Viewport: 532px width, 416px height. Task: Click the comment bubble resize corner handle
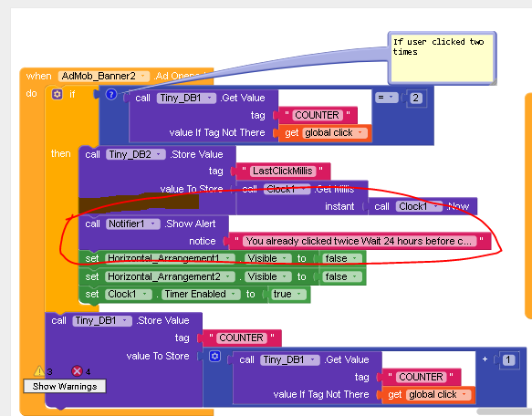[493, 81]
